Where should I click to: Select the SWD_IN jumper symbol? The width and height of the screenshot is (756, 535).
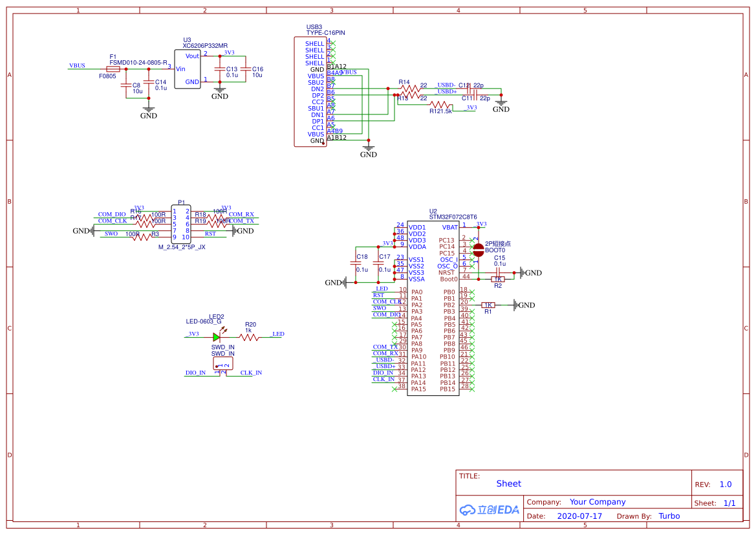[223, 367]
